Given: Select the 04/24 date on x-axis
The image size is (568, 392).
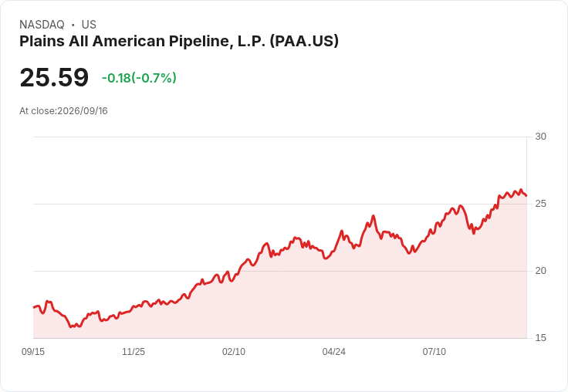Looking at the screenshot, I should (333, 351).
